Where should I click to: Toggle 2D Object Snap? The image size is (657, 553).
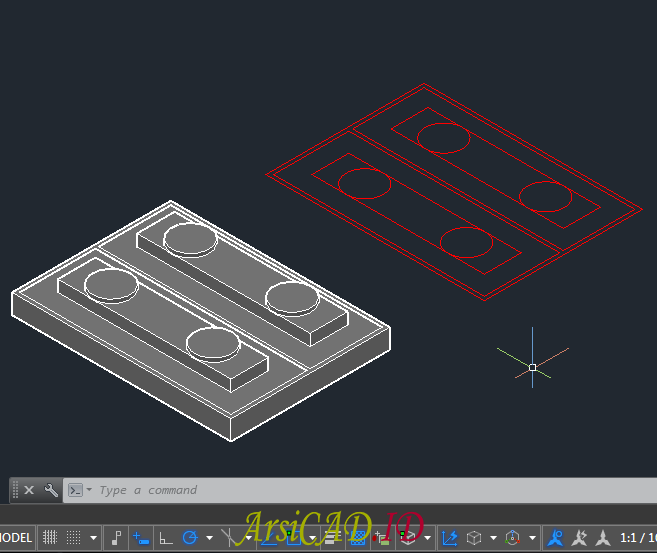(294, 537)
